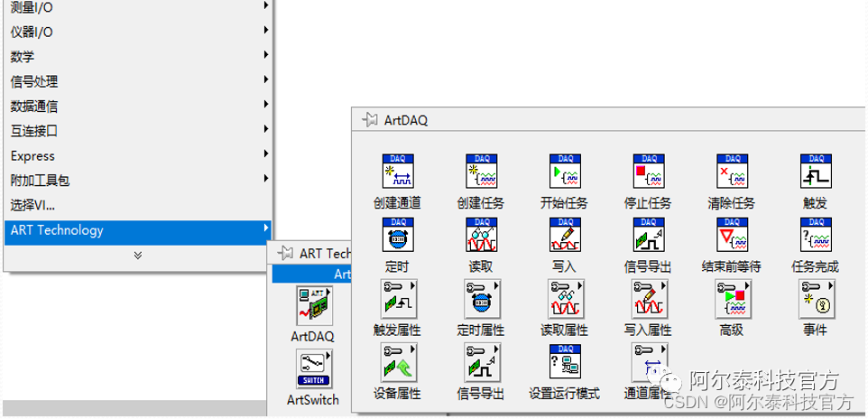Select the 定时 VI icon
The image size is (868, 419).
point(398,235)
